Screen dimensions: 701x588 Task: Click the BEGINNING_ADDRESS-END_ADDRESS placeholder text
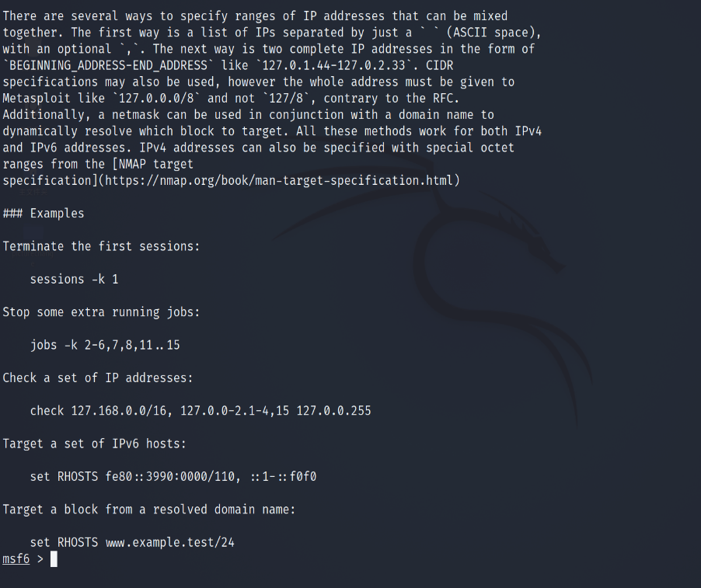[x=108, y=65]
